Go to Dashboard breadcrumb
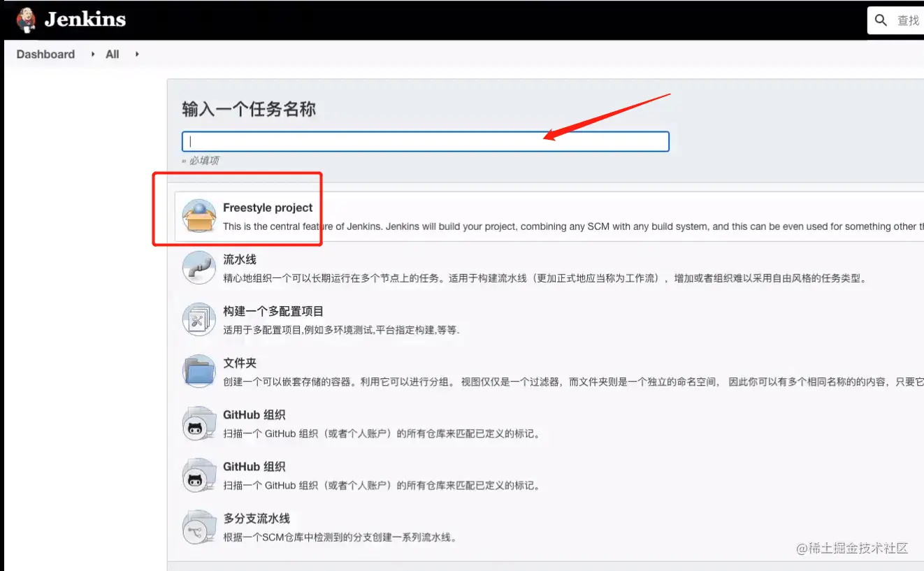Image resolution: width=924 pixels, height=571 pixels. tap(45, 54)
